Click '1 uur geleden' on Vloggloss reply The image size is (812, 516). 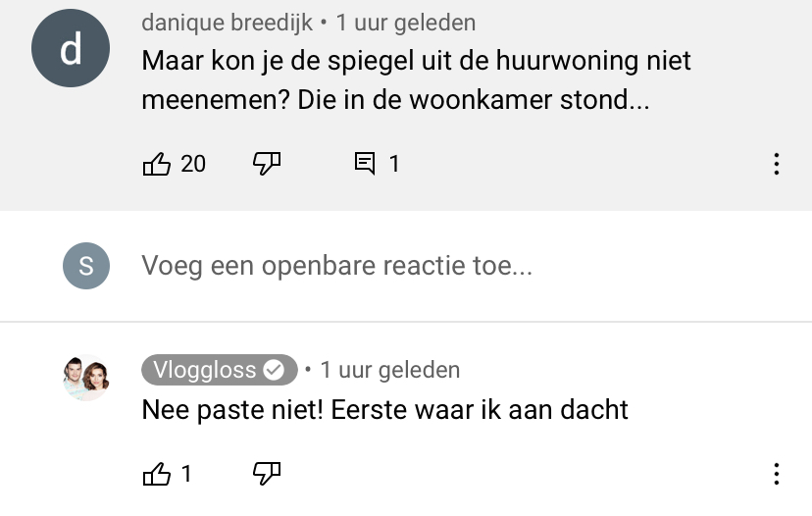click(389, 370)
